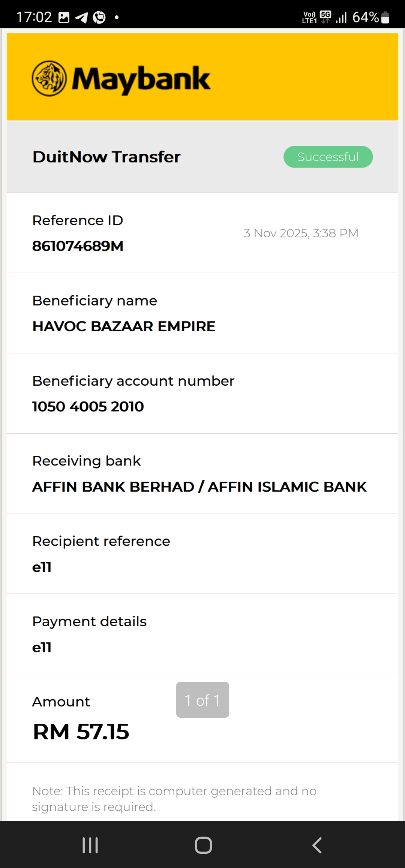Tap the WhatsApp notification icon in status bar
Viewport: 405px width, 868px height.
pyautogui.click(x=99, y=17)
